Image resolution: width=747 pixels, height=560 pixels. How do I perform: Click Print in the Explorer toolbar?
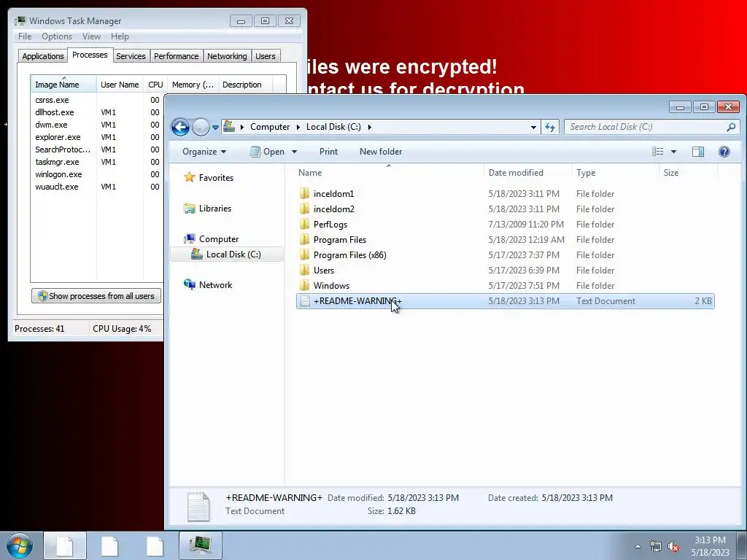pos(328,152)
